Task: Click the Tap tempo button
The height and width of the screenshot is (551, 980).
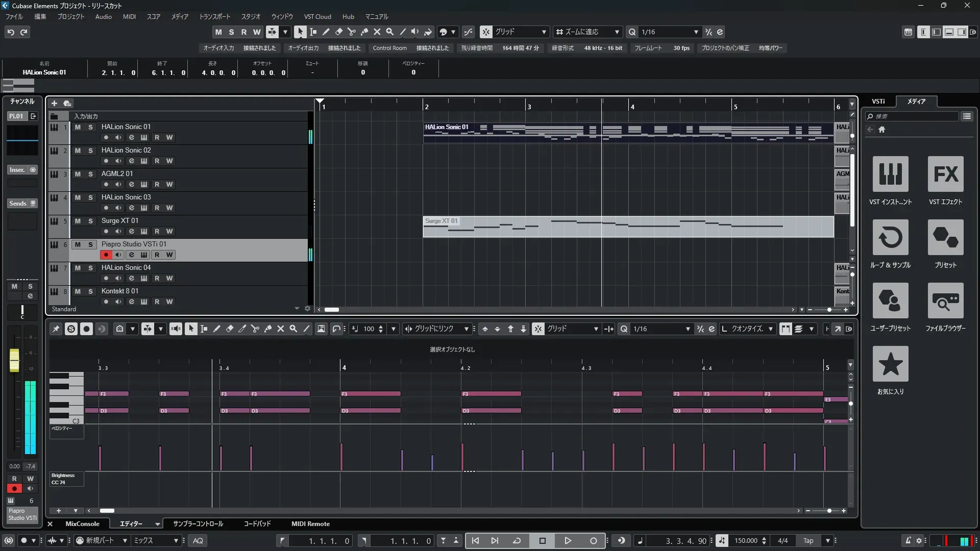Action: point(808,541)
